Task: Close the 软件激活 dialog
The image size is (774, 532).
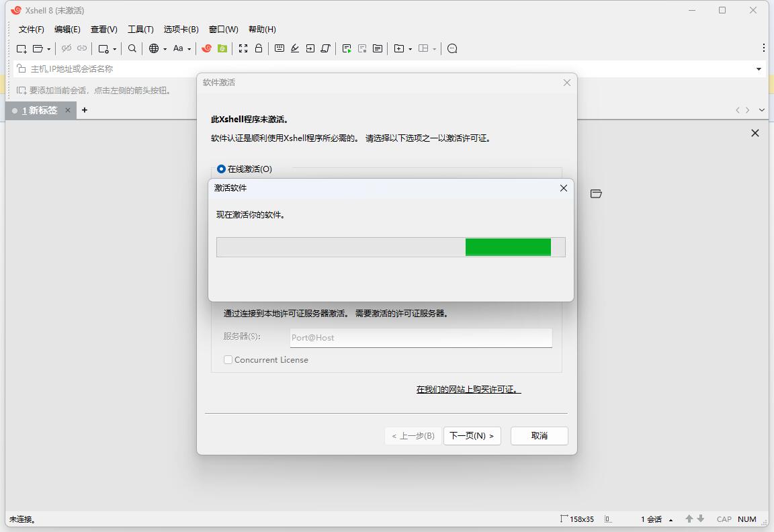Action: (x=567, y=83)
